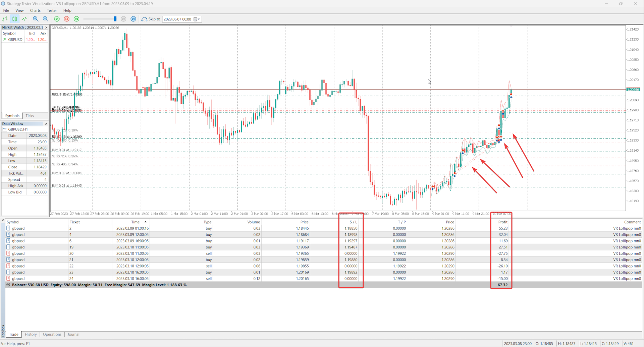
Task: Click the visualization speed slider handle
Action: (115, 19)
